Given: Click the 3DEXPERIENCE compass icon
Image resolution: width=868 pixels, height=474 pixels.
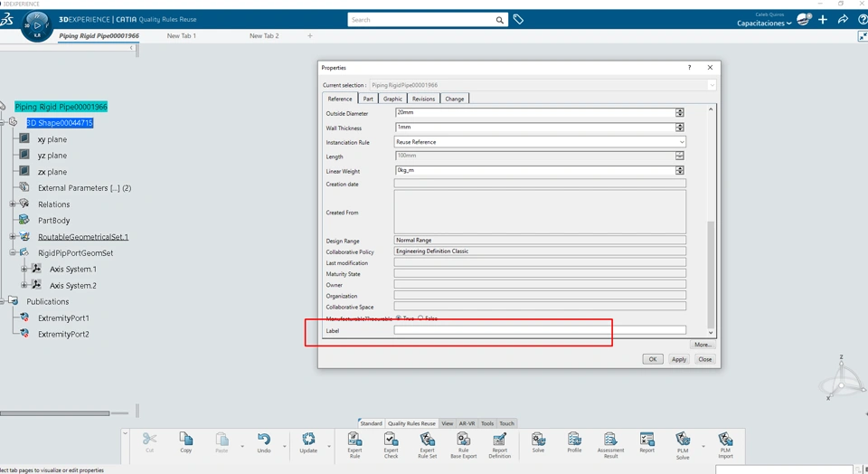Looking at the screenshot, I should [37, 25].
